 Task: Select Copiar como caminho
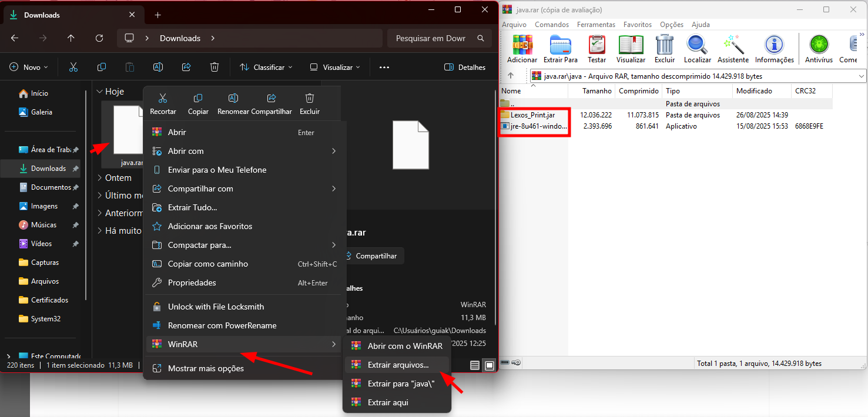point(244,264)
